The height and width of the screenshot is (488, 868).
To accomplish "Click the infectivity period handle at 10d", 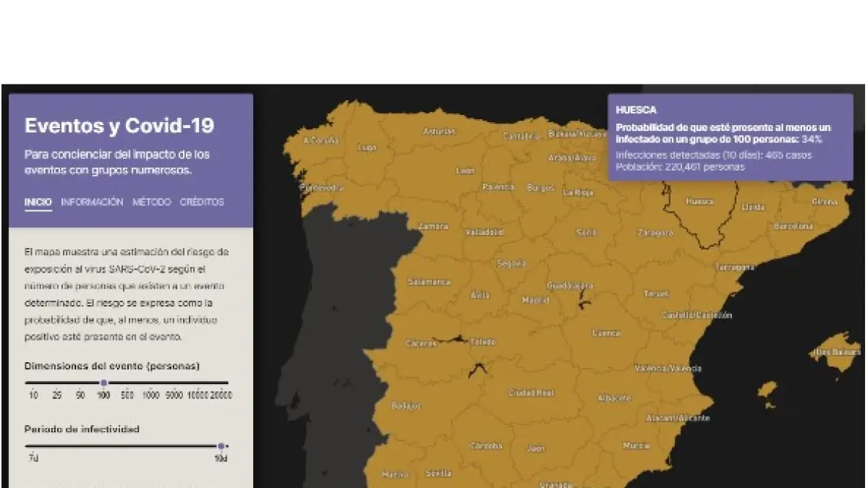I will click(221, 446).
